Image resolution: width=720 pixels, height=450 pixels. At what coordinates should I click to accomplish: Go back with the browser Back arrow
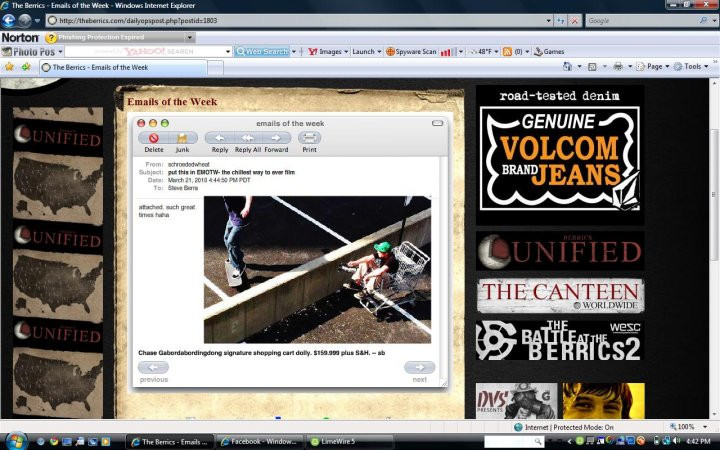[9, 21]
